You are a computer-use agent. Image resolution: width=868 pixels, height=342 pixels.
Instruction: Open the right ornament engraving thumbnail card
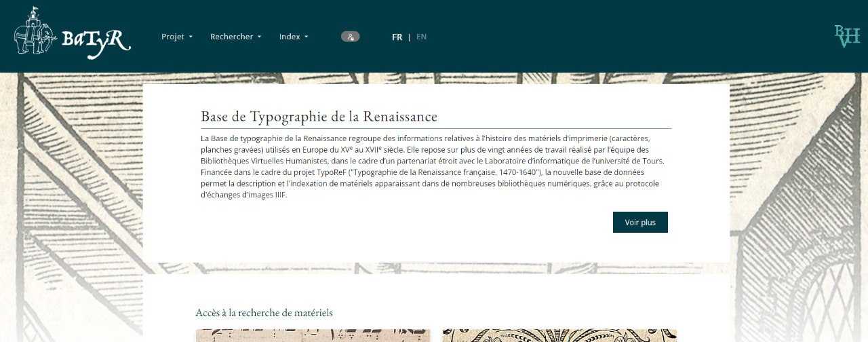559,335
